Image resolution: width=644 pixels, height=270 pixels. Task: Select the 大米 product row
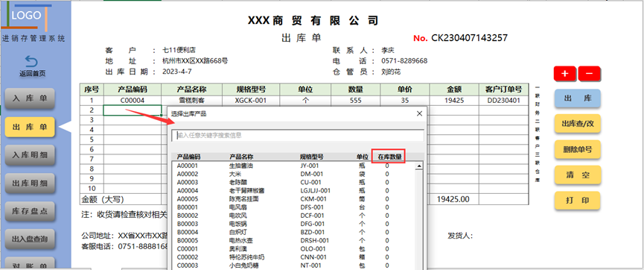tap(293, 174)
